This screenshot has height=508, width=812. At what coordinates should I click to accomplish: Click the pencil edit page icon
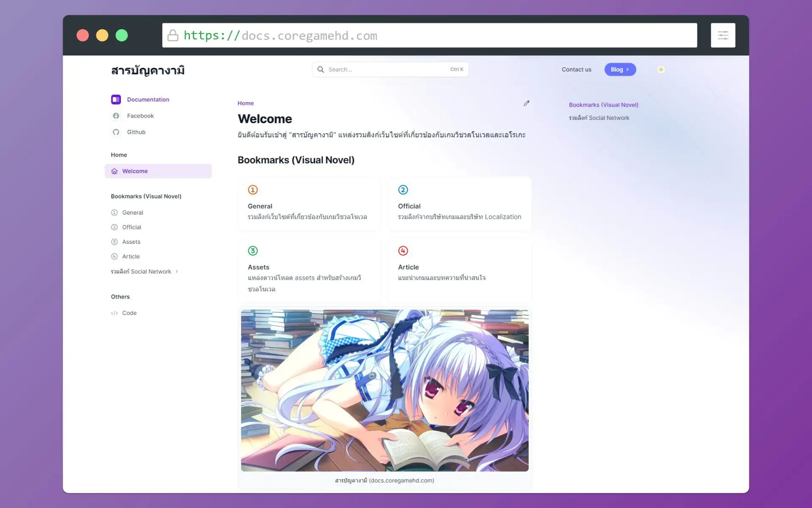pyautogui.click(x=527, y=103)
